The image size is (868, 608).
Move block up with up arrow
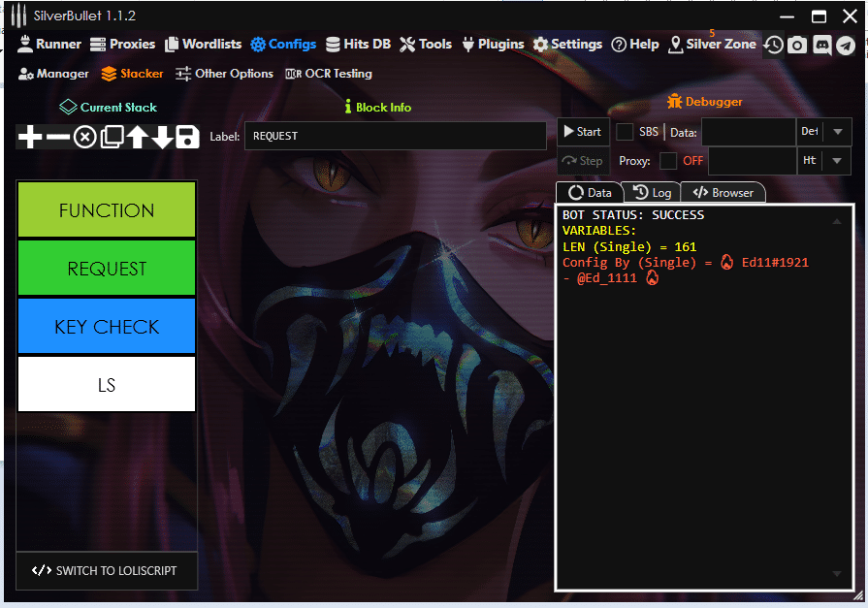coord(138,137)
